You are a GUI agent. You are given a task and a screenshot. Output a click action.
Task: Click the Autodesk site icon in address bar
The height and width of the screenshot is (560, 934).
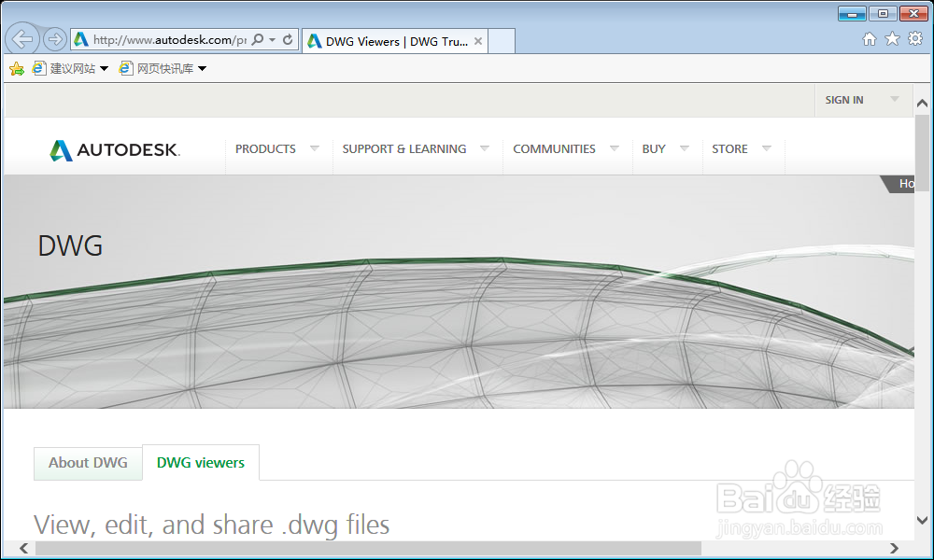pos(81,39)
